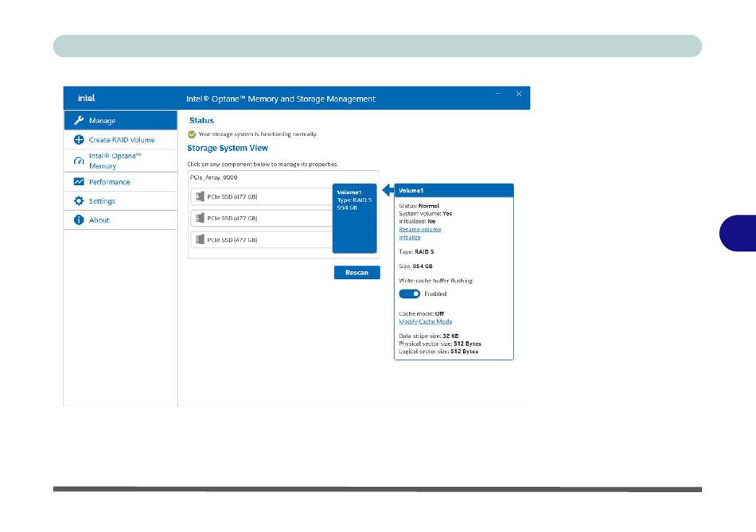
Task: Close the Intel Optane window
Action: coord(519,94)
